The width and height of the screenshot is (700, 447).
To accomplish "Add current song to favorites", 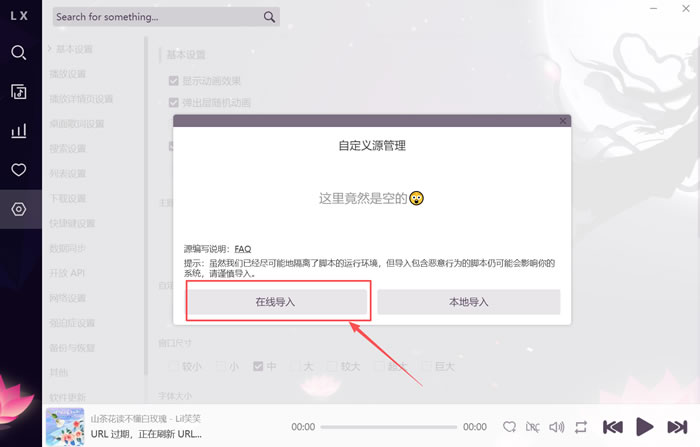I will click(x=509, y=427).
